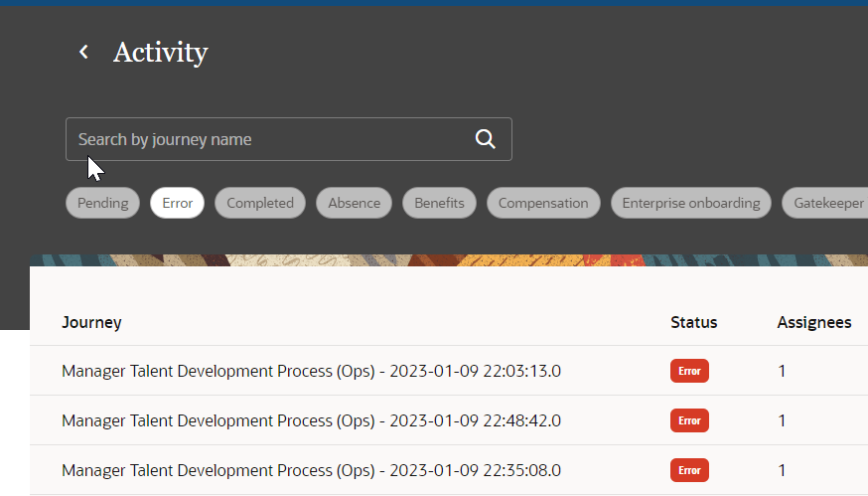The image size is (868, 496).
Task: Open journey dated 2023-01-09 22:35:08.0
Action: (x=311, y=470)
